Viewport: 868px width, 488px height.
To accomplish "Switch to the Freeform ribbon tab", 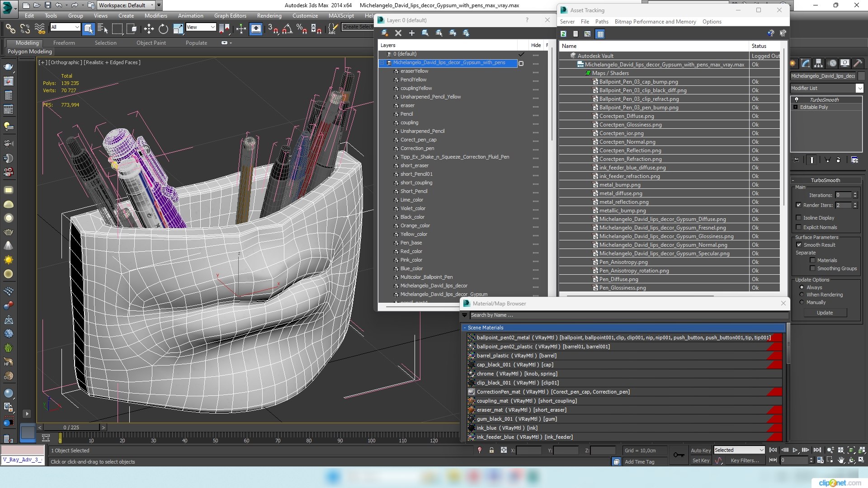I will (x=64, y=43).
